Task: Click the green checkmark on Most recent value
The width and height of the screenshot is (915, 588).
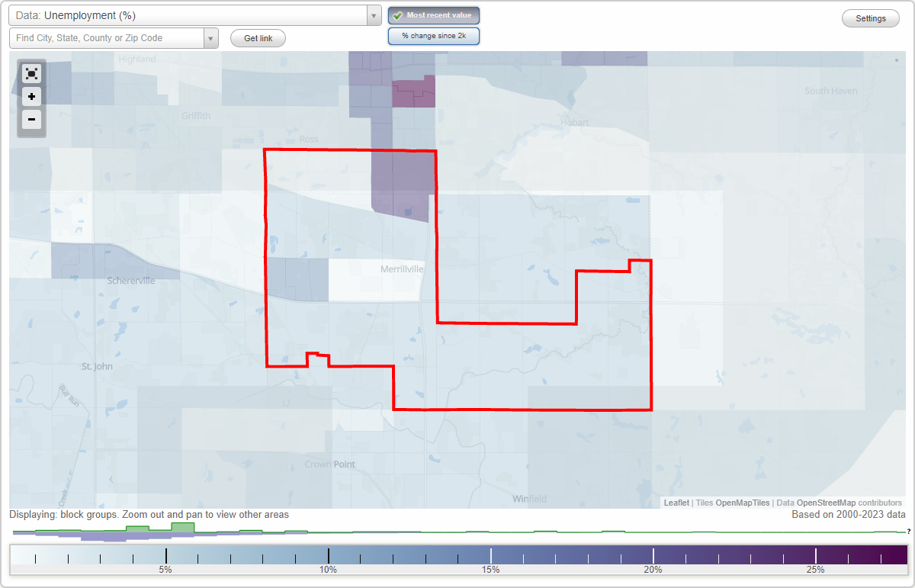Action: coord(398,14)
